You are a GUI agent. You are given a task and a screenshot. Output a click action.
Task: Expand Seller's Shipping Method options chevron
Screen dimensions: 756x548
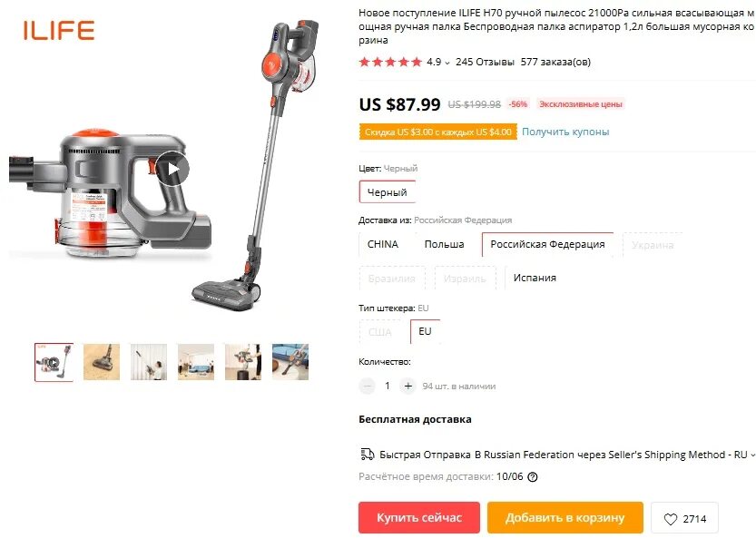(x=752, y=455)
